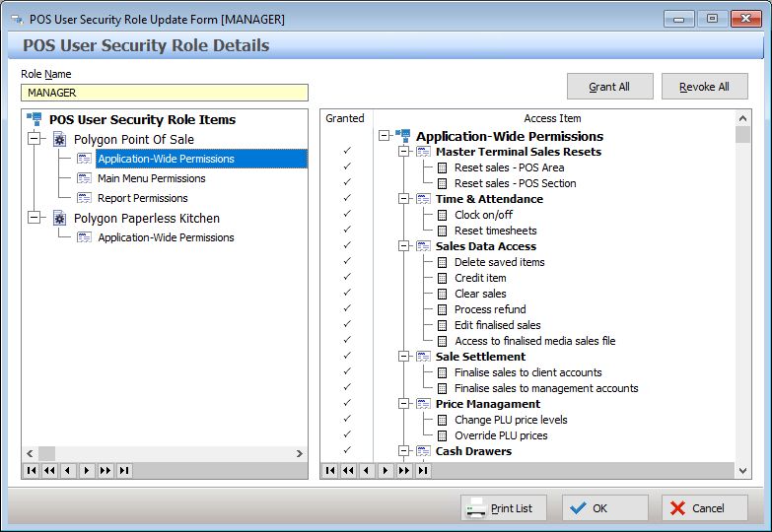The width and height of the screenshot is (772, 532).
Task: Click the Granted column header
Action: [346, 118]
